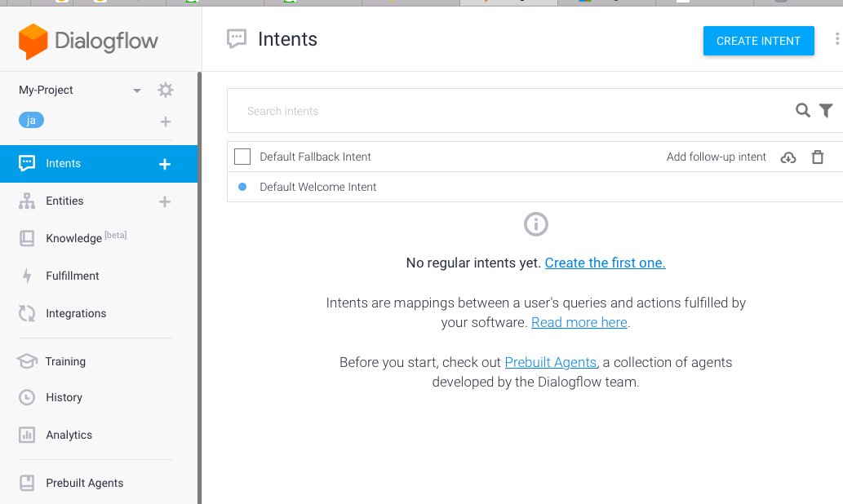Click Create the first one link
The height and width of the screenshot is (504, 843).
click(605, 263)
